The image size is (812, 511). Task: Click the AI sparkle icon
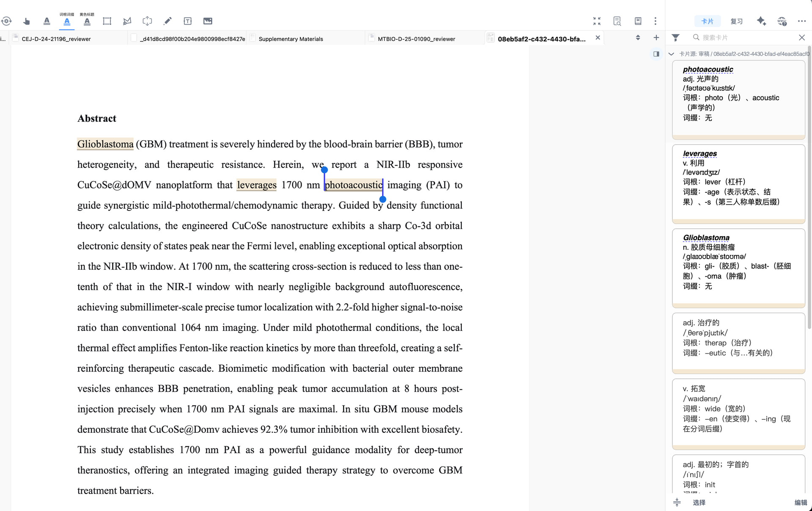(761, 21)
